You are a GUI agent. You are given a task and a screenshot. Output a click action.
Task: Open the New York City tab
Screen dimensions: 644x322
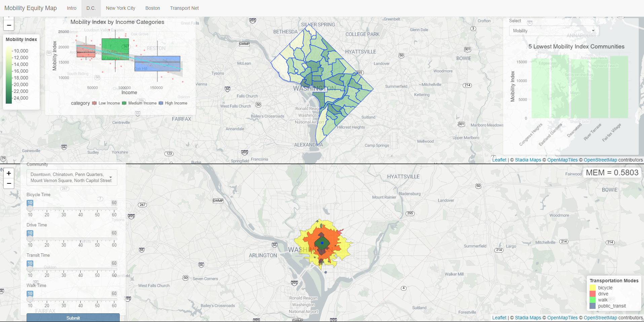click(120, 8)
